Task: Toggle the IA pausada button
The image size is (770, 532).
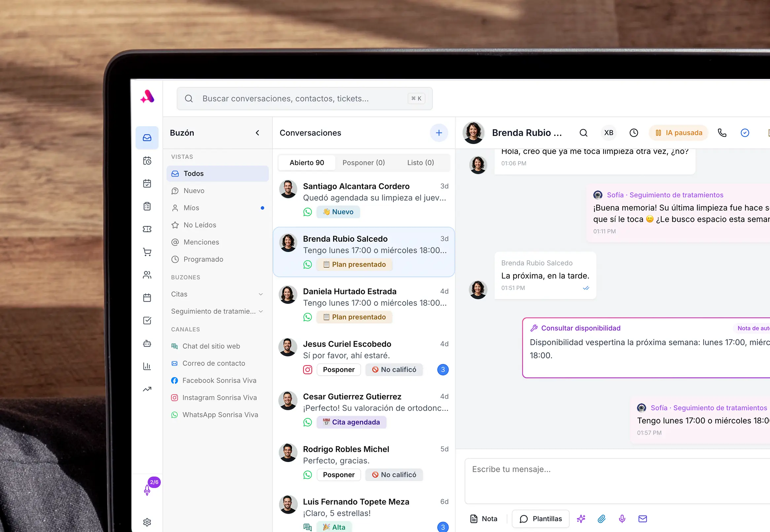Action: coord(679,133)
